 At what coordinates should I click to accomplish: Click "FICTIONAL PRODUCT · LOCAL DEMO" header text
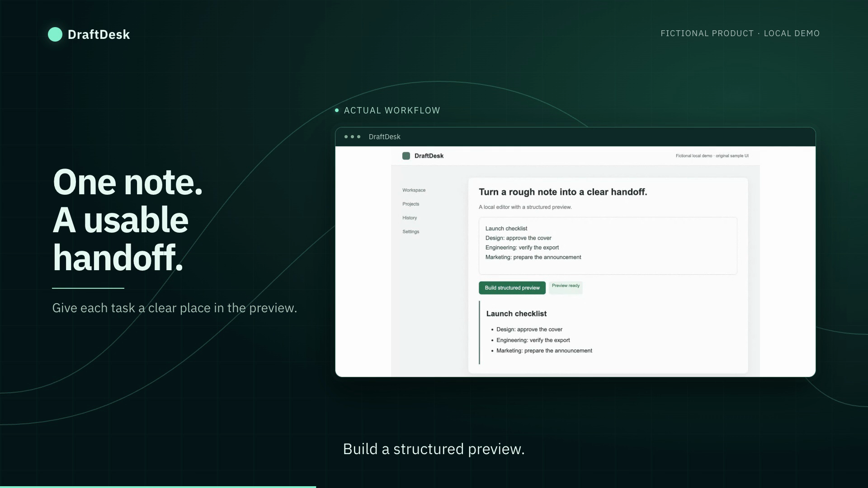[740, 33]
